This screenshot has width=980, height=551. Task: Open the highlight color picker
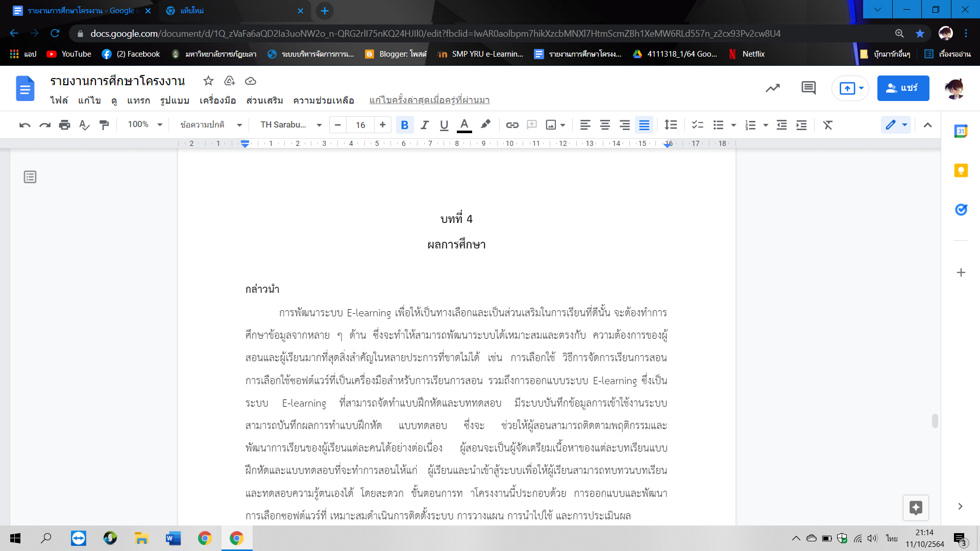click(485, 125)
